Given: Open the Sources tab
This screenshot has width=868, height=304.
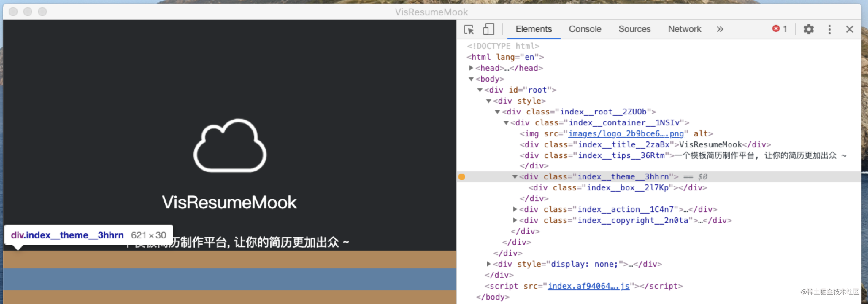Looking at the screenshot, I should pos(634,29).
